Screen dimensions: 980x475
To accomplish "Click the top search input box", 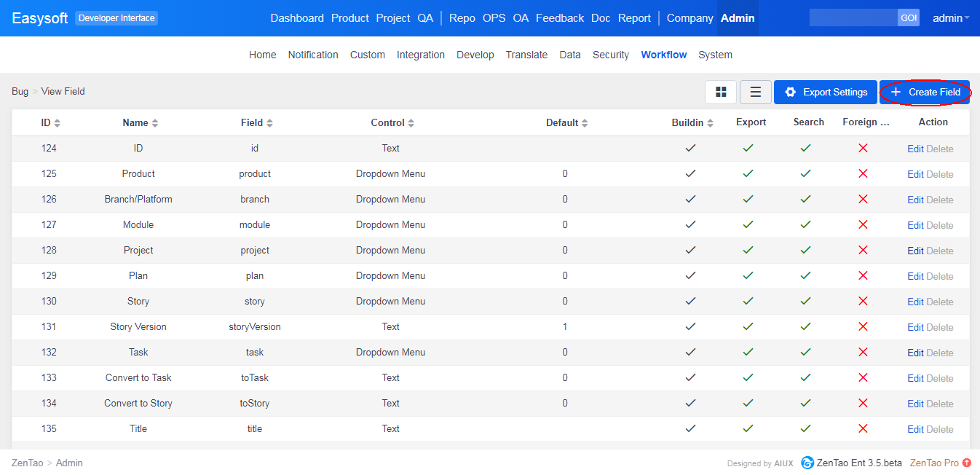I will coord(853,18).
